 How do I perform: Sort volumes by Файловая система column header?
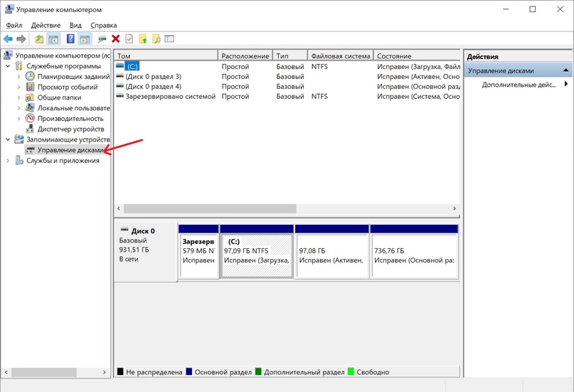pos(340,55)
